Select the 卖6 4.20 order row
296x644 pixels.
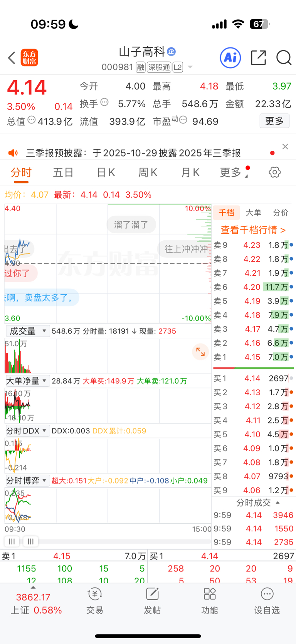click(253, 287)
